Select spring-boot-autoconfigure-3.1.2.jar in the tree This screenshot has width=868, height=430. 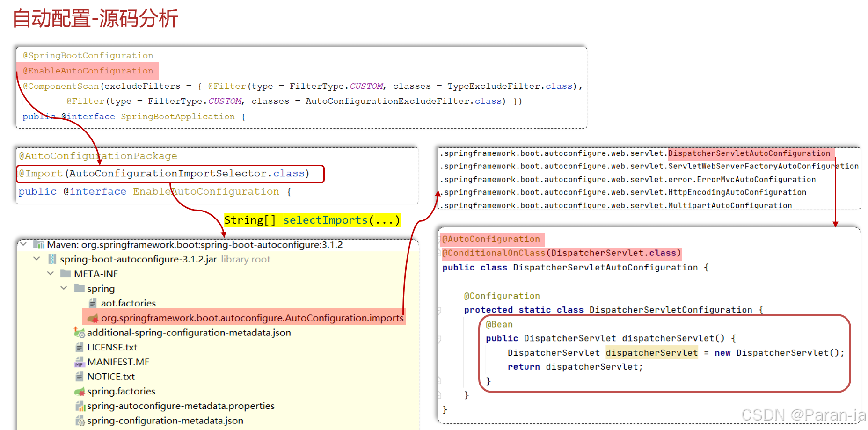coord(138,259)
